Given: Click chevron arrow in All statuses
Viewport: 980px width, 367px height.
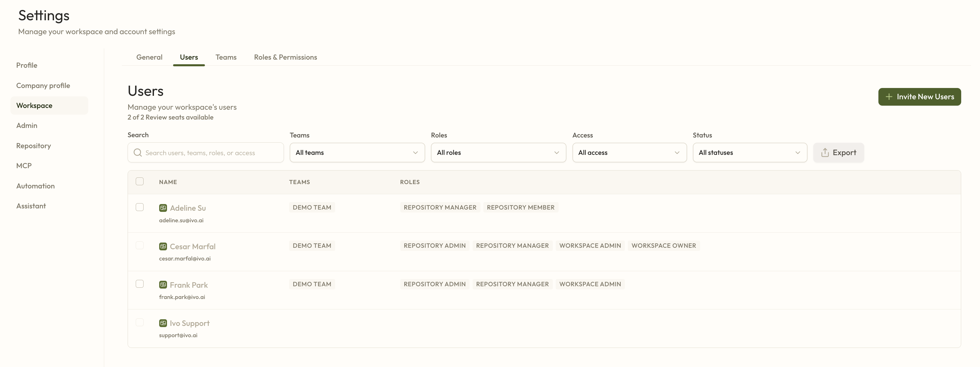Looking at the screenshot, I should 797,153.
